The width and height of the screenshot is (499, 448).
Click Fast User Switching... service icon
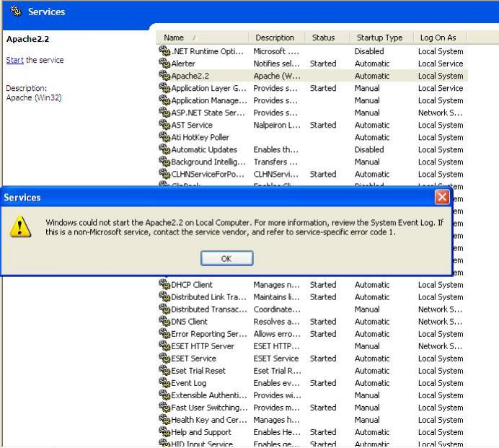click(x=164, y=408)
